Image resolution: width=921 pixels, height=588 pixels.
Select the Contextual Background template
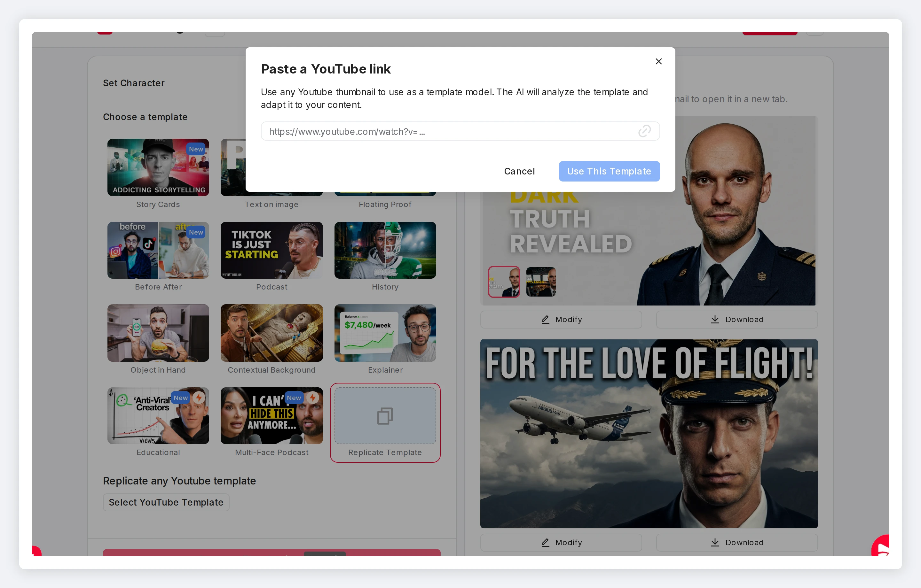coord(271,333)
